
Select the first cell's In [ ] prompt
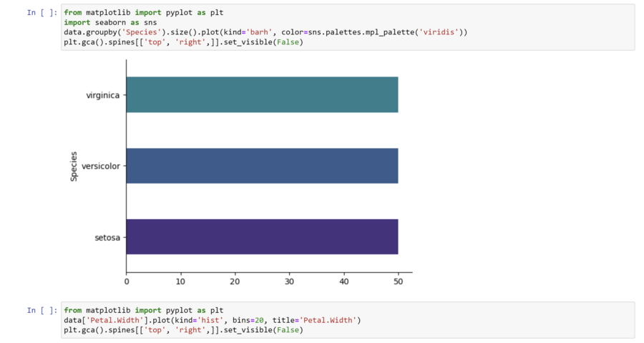pos(41,13)
